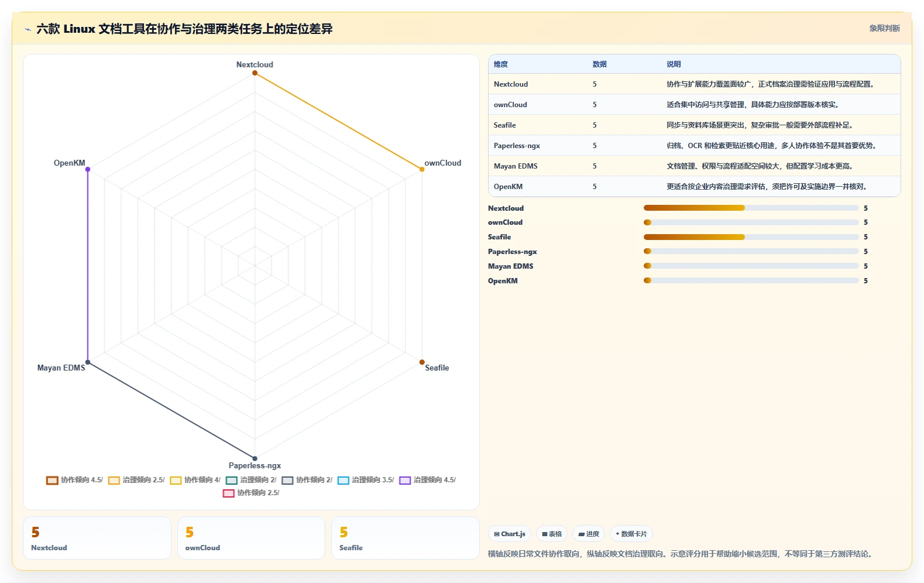Click the Nextcloud progress bar
Viewport: 924px width, 583px height.
pyautogui.click(x=751, y=208)
